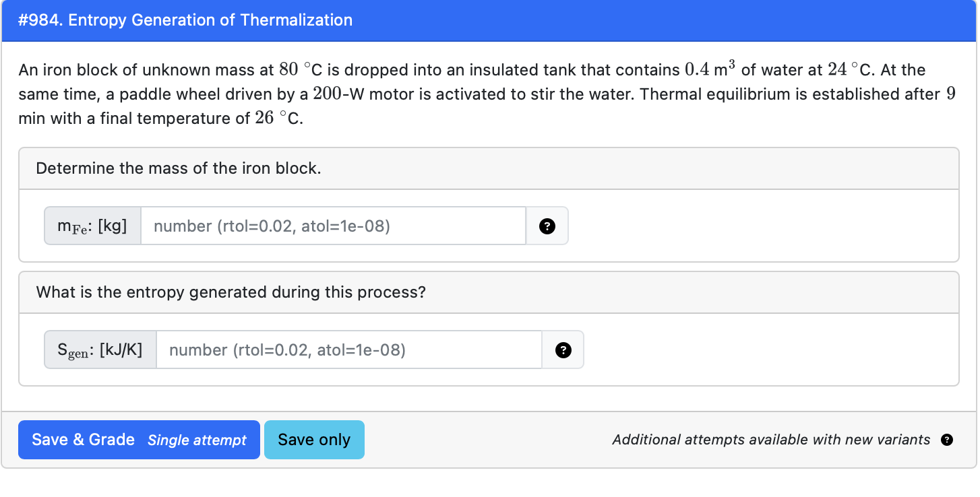Click the black circular help icon for entropy answer

562,350
